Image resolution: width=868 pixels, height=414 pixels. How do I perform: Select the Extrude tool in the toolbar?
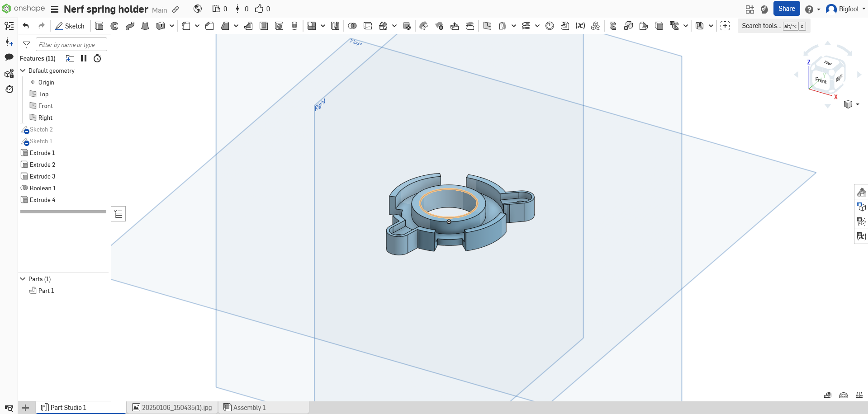point(99,26)
